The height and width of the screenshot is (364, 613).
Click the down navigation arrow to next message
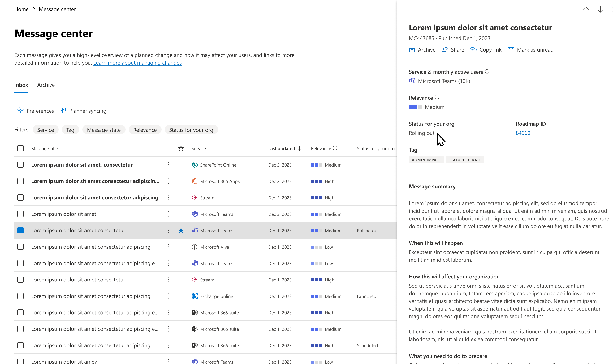pos(600,10)
